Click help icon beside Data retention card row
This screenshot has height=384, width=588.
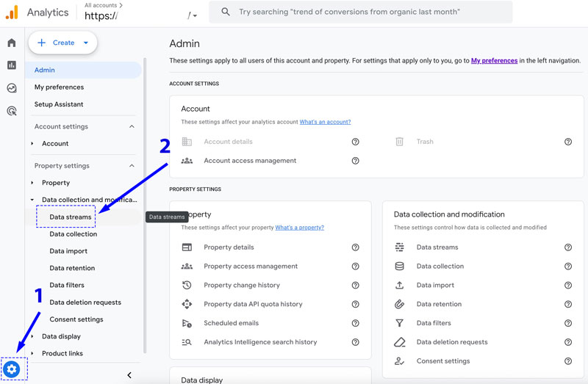pyautogui.click(x=568, y=304)
